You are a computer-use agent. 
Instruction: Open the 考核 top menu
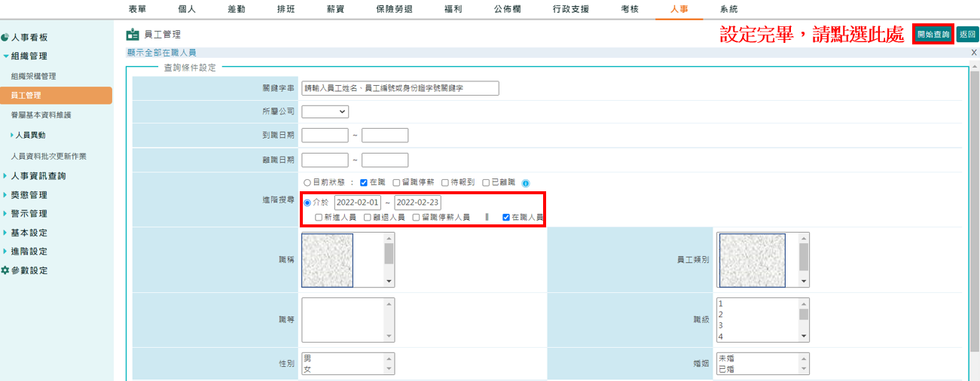coord(630,9)
